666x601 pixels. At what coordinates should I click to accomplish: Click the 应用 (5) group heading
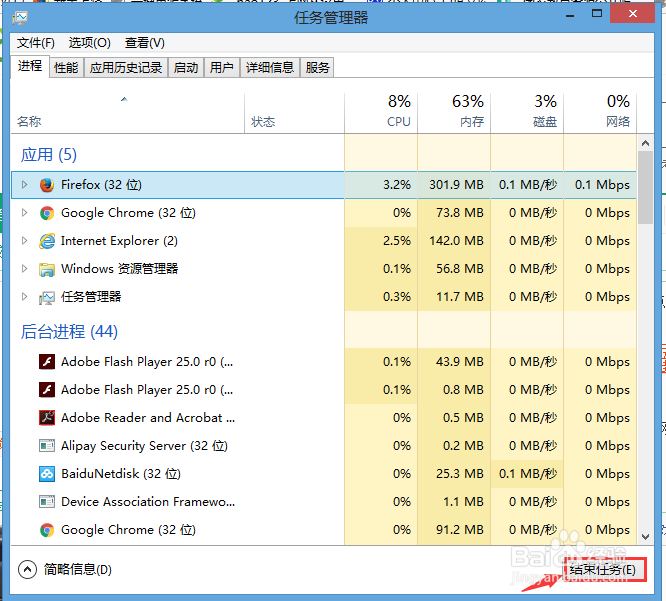click(x=49, y=155)
